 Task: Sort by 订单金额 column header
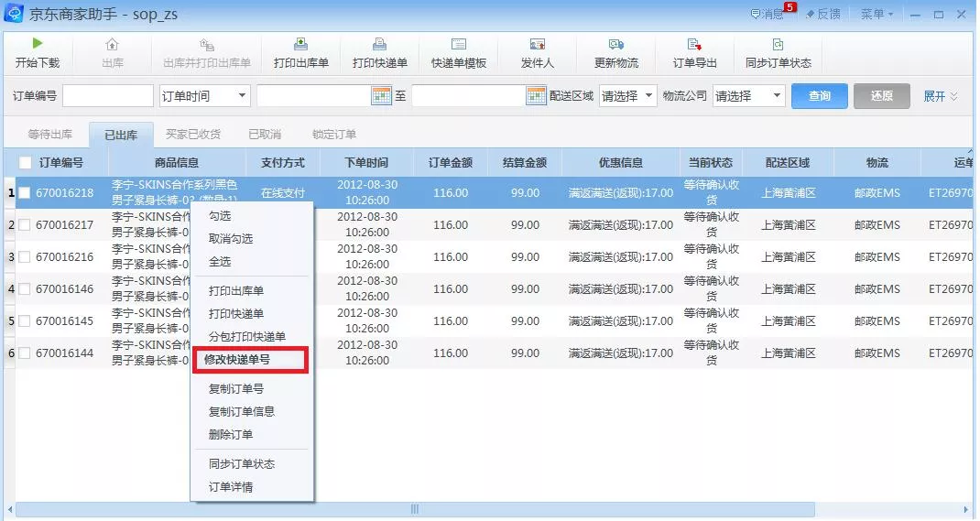click(450, 162)
